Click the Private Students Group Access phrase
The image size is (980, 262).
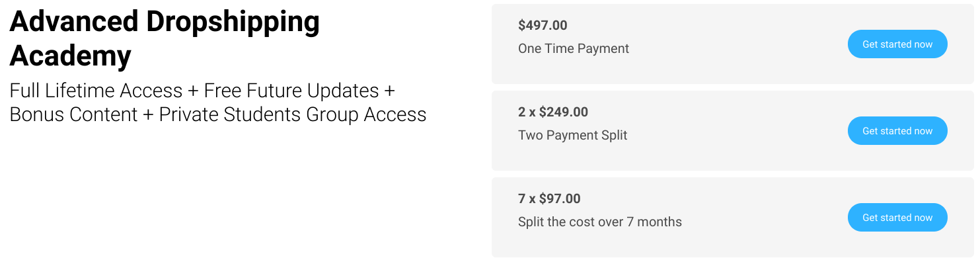coord(293,115)
